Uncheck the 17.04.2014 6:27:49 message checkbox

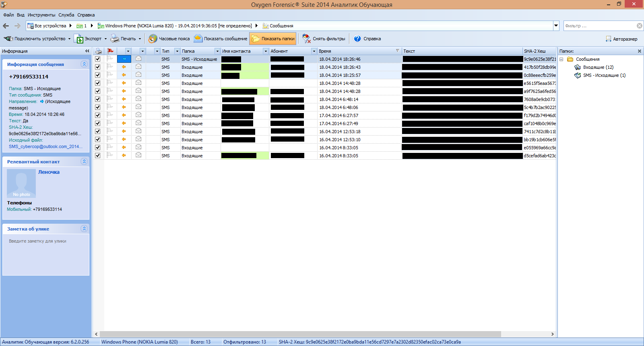(97, 124)
